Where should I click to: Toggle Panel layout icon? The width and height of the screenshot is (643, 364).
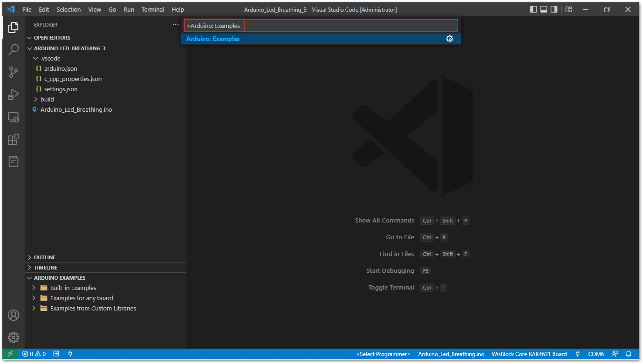point(544,9)
